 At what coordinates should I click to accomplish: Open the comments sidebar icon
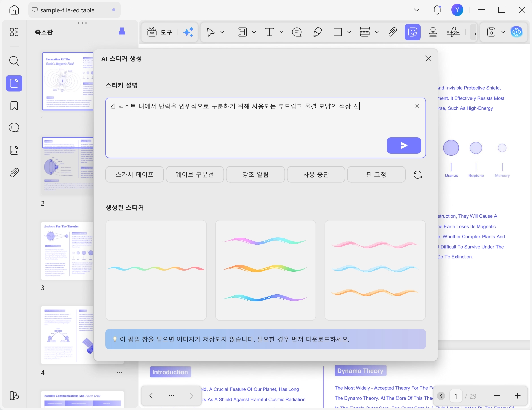14,128
